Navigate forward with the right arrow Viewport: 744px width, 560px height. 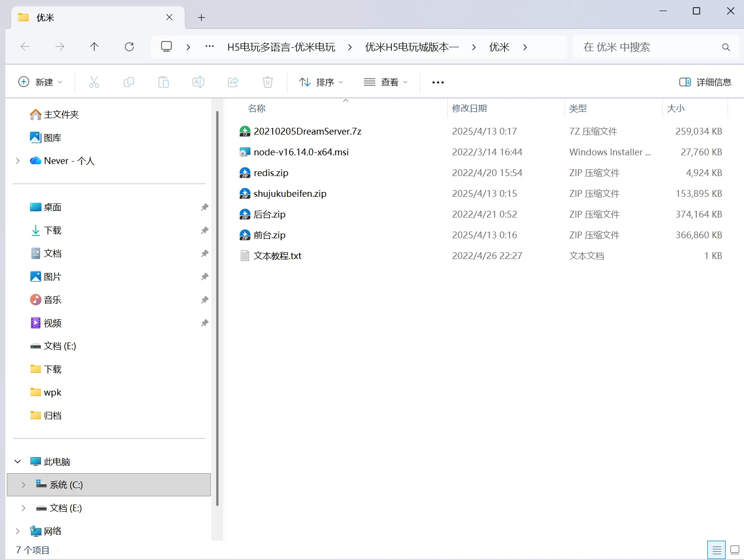60,47
